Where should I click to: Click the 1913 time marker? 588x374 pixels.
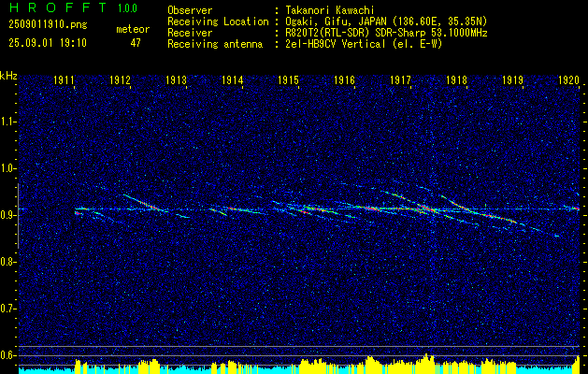pos(177,79)
